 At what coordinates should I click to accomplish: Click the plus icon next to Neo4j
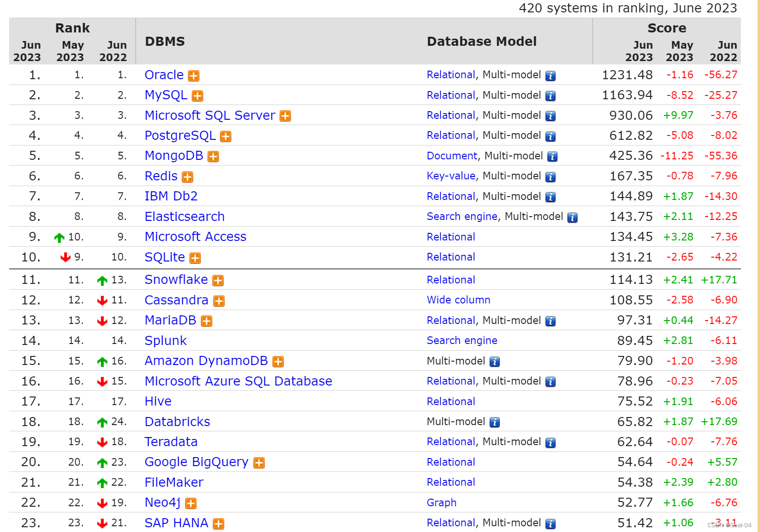point(191,503)
